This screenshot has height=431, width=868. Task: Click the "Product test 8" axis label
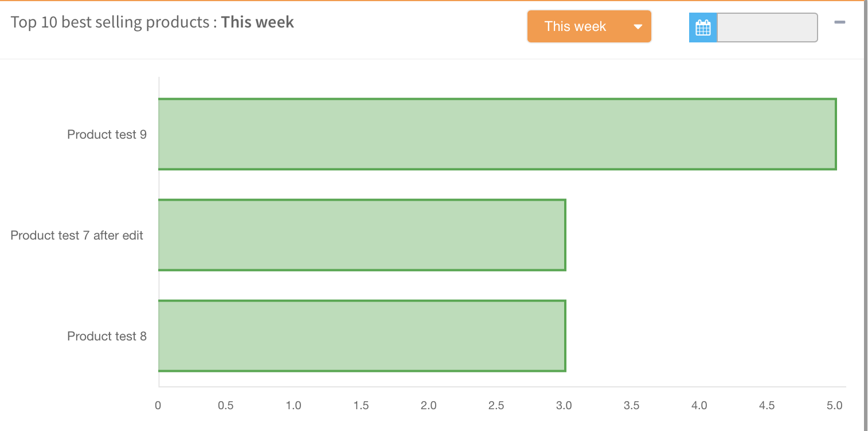tap(107, 336)
